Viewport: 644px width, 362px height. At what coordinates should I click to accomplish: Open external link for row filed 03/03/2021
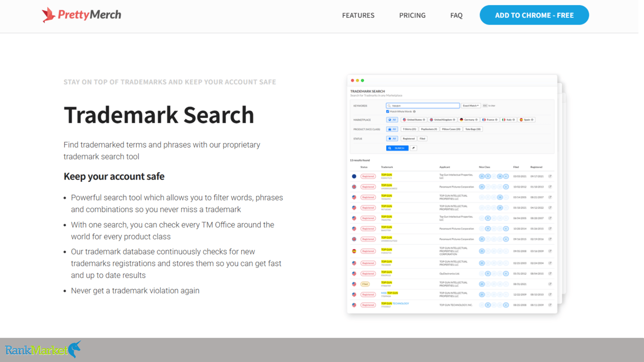point(550,176)
